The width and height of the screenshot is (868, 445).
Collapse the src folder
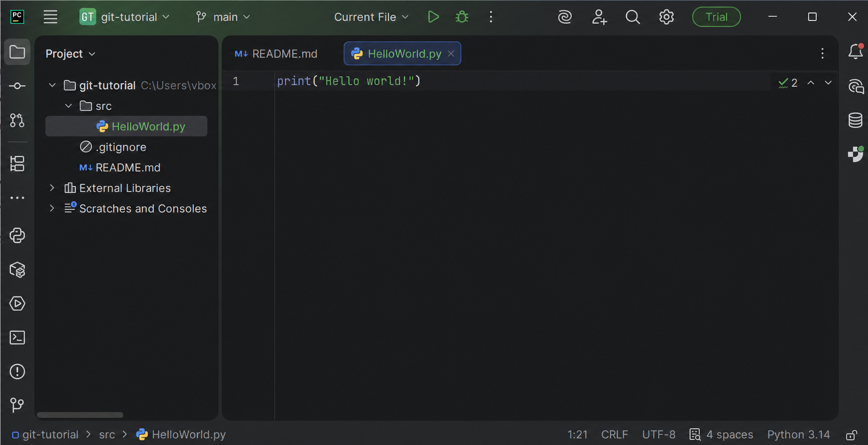pos(69,106)
